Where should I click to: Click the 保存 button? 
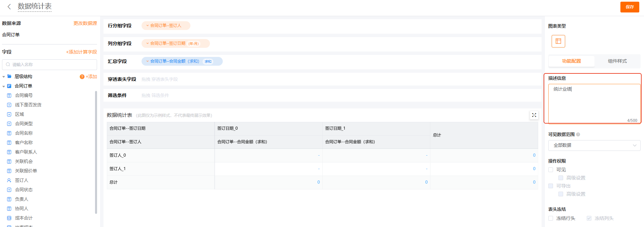(x=630, y=7)
